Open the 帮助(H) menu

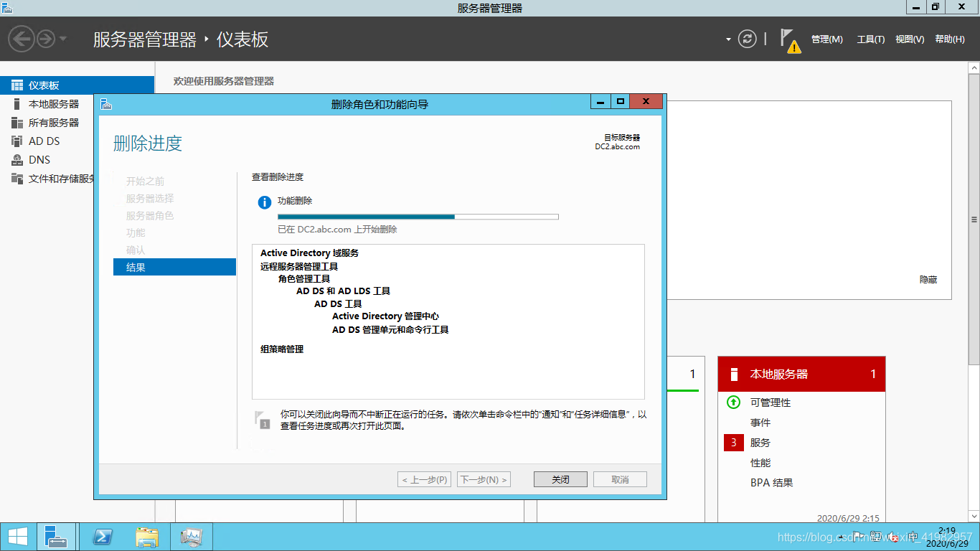[x=950, y=39]
